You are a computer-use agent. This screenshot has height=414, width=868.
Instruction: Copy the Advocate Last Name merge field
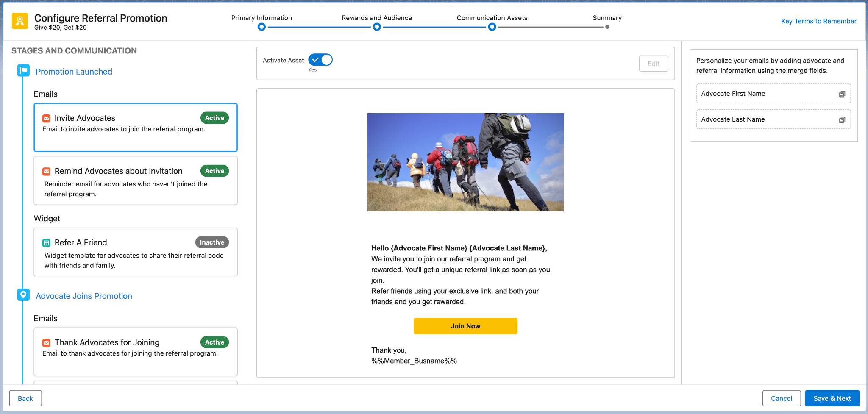842,120
